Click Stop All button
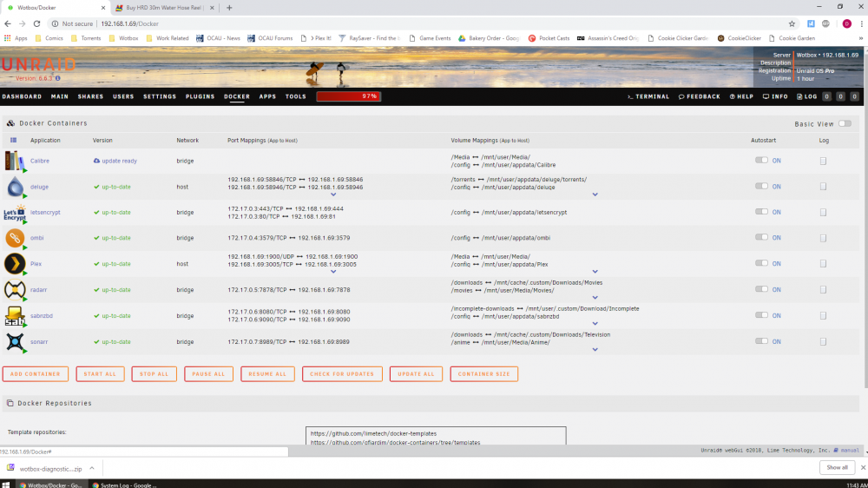The height and width of the screenshot is (488, 868). click(154, 374)
